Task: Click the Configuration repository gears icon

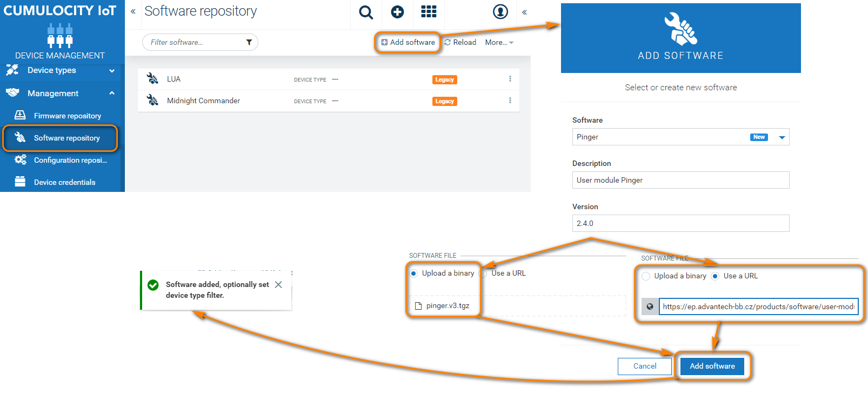Action: coord(21,159)
